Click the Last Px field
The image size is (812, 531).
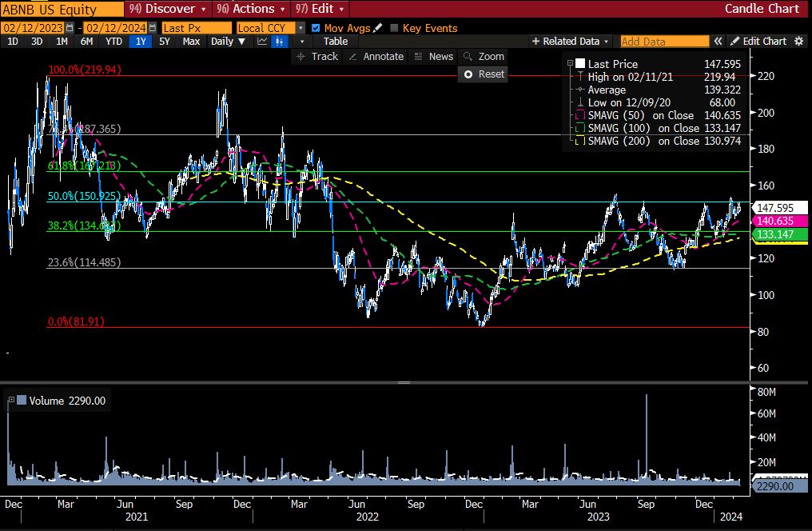197,28
